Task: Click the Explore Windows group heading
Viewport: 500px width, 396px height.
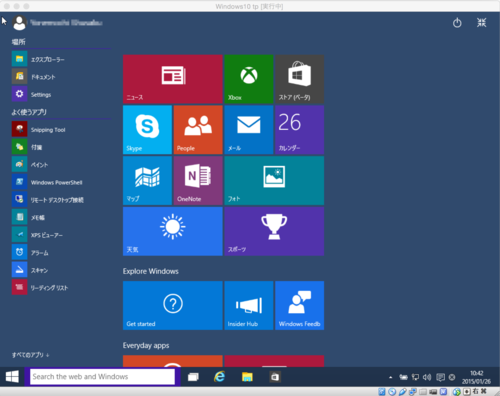Action: click(x=151, y=271)
